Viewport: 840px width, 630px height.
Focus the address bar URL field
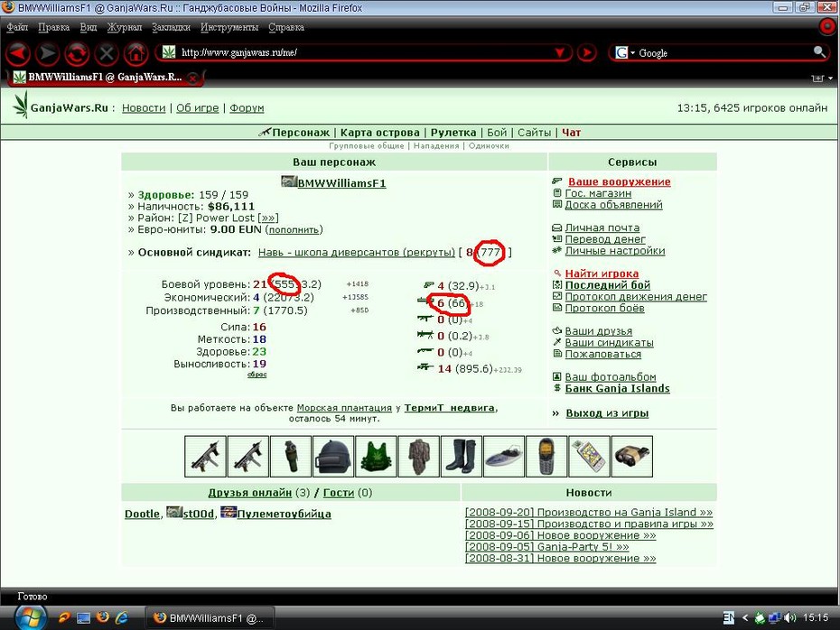click(364, 52)
